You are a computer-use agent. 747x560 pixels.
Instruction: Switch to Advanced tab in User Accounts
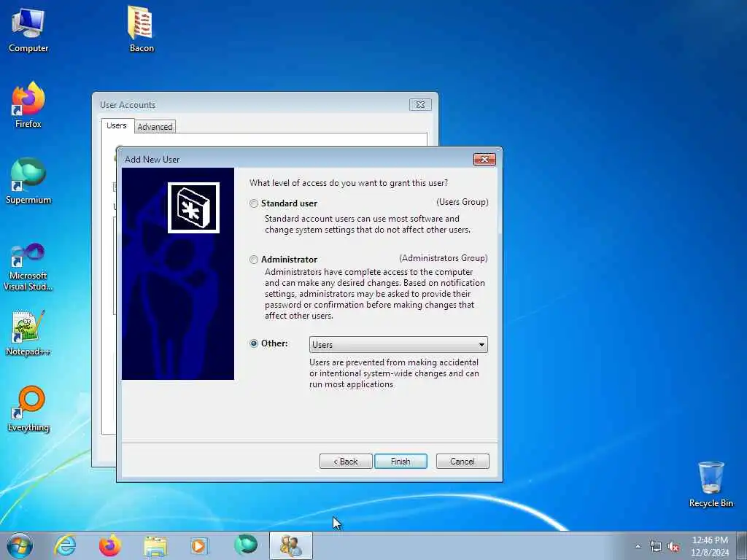click(x=155, y=127)
